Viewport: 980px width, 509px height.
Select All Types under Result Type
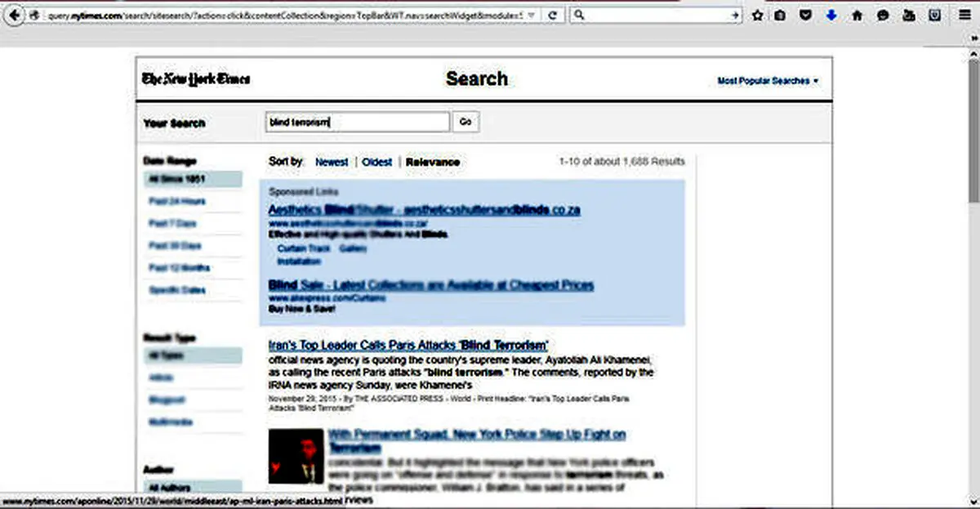(x=192, y=355)
